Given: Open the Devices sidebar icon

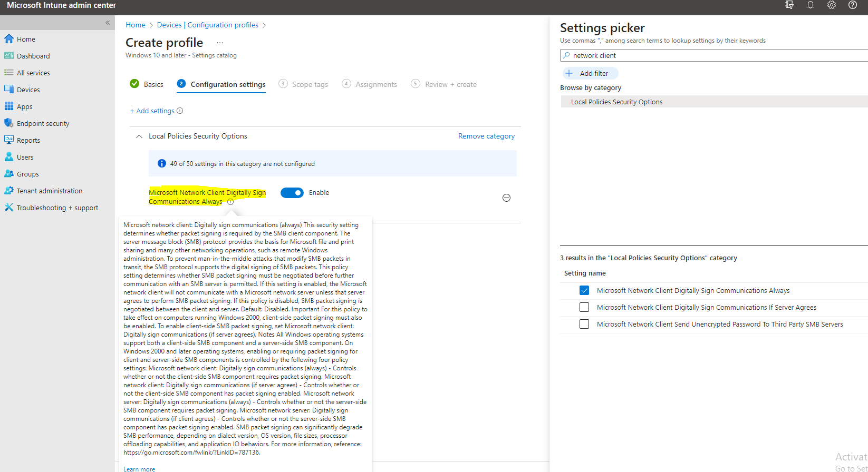Looking at the screenshot, I should [9, 90].
